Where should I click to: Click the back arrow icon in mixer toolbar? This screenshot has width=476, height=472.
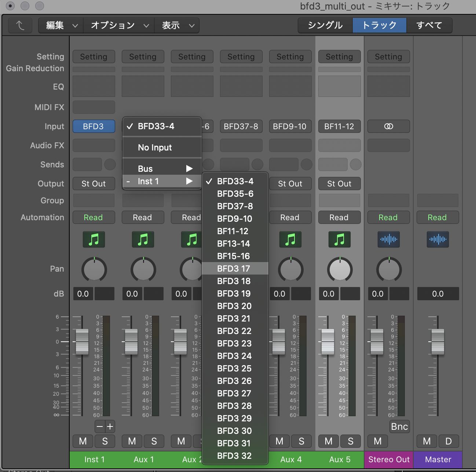(x=20, y=25)
